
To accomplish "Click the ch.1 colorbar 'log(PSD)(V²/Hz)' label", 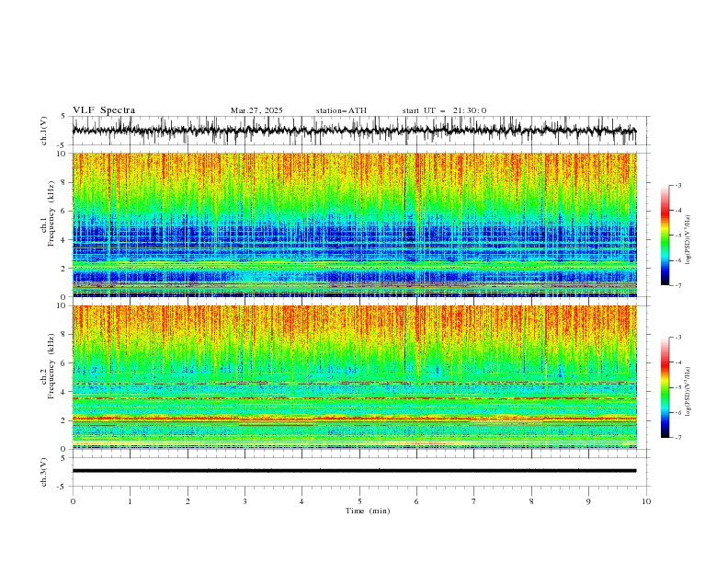I will tap(688, 240).
